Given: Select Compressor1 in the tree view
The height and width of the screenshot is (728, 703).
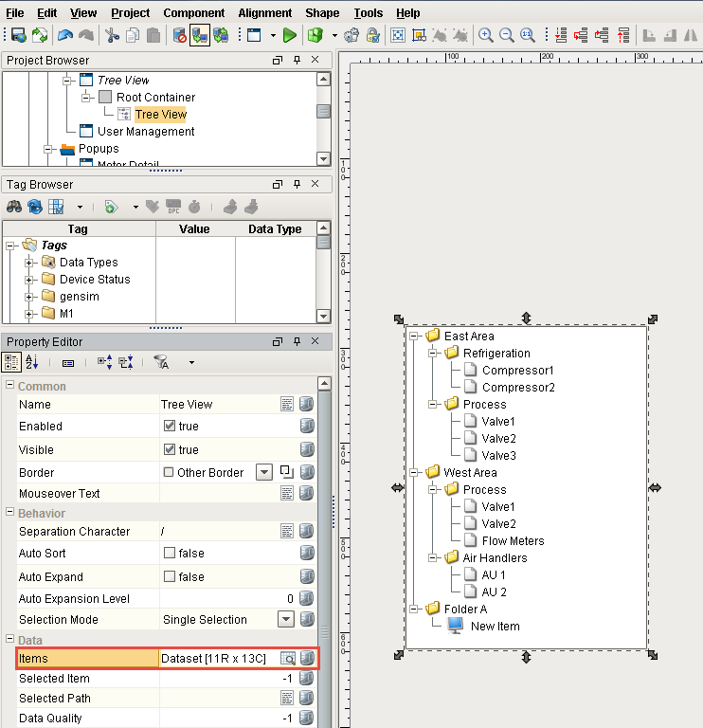Looking at the screenshot, I should (518, 371).
